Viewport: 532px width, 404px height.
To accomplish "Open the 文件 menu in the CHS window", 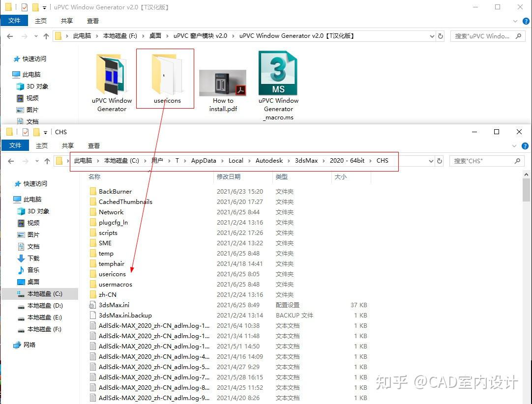I will (15, 145).
